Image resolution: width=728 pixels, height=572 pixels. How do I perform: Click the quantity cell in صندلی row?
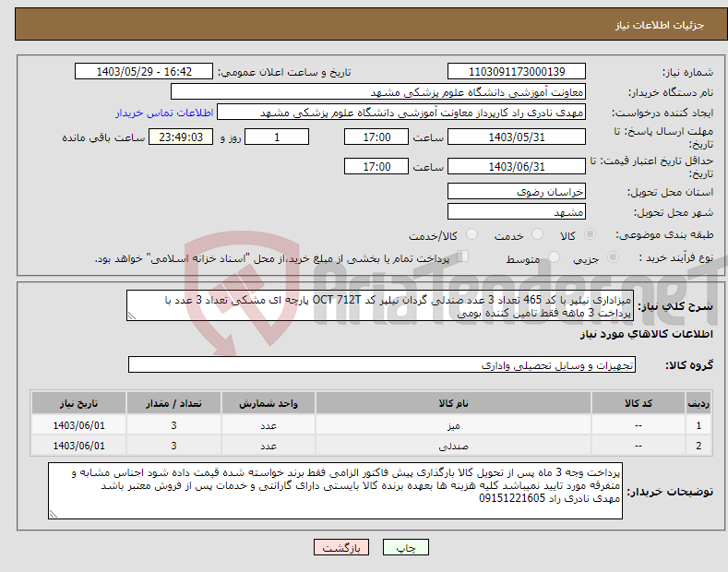click(x=173, y=446)
